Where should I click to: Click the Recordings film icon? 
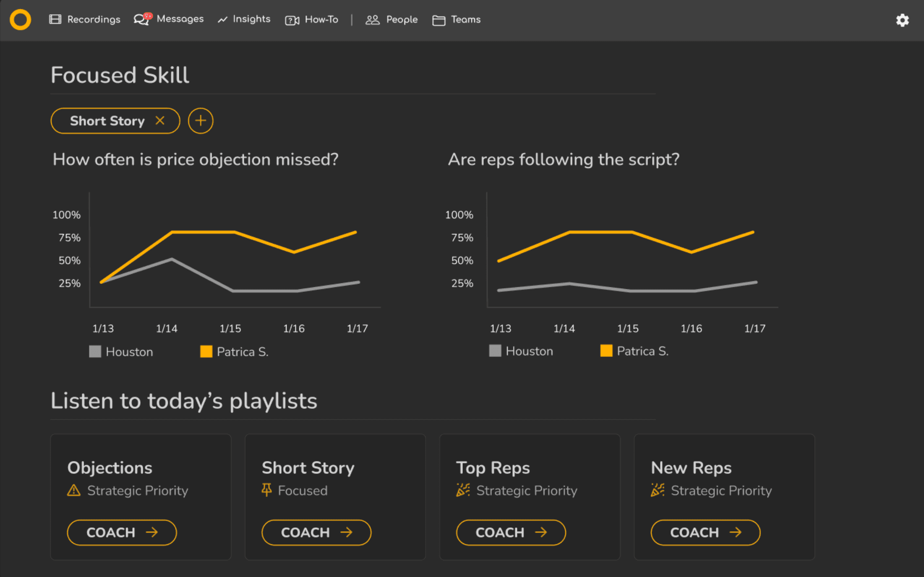point(55,19)
